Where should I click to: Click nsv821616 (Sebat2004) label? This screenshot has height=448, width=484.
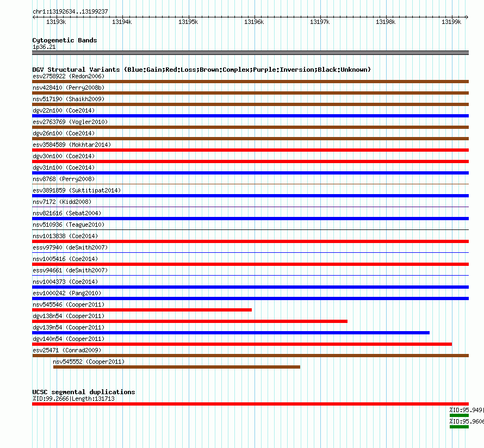coord(67,213)
